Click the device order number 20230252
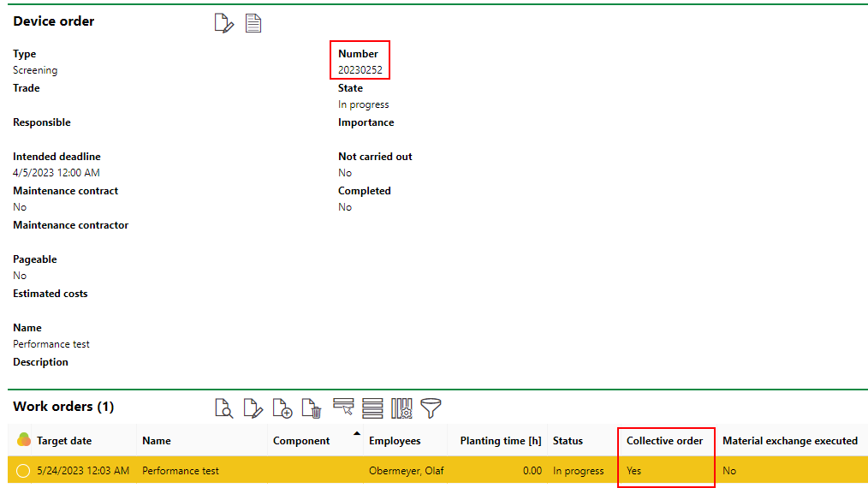The height and width of the screenshot is (488, 868). pyautogui.click(x=360, y=70)
